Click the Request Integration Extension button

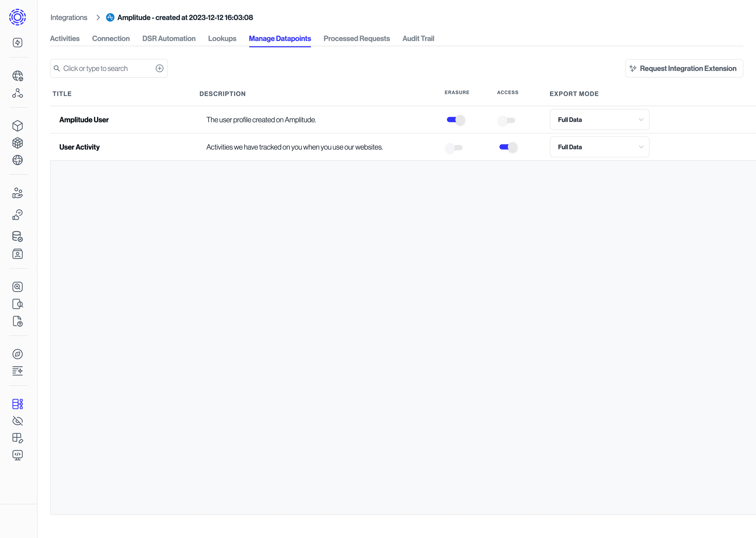684,68
